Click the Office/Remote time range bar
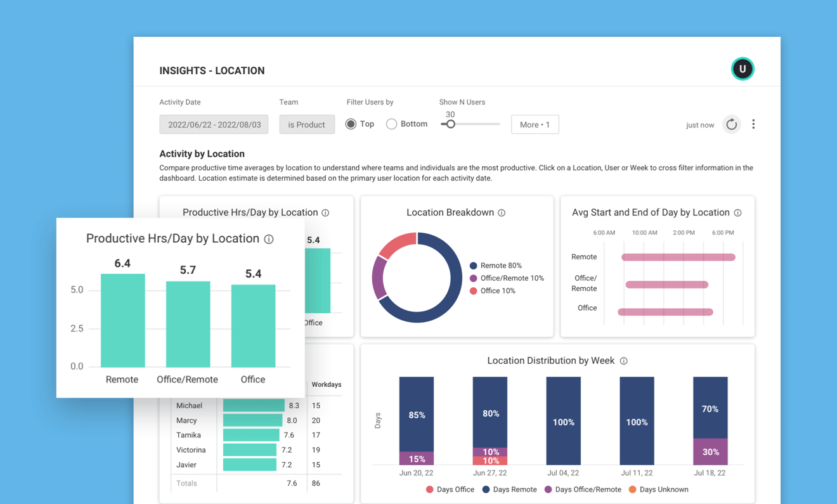The width and height of the screenshot is (837, 504). (x=666, y=285)
